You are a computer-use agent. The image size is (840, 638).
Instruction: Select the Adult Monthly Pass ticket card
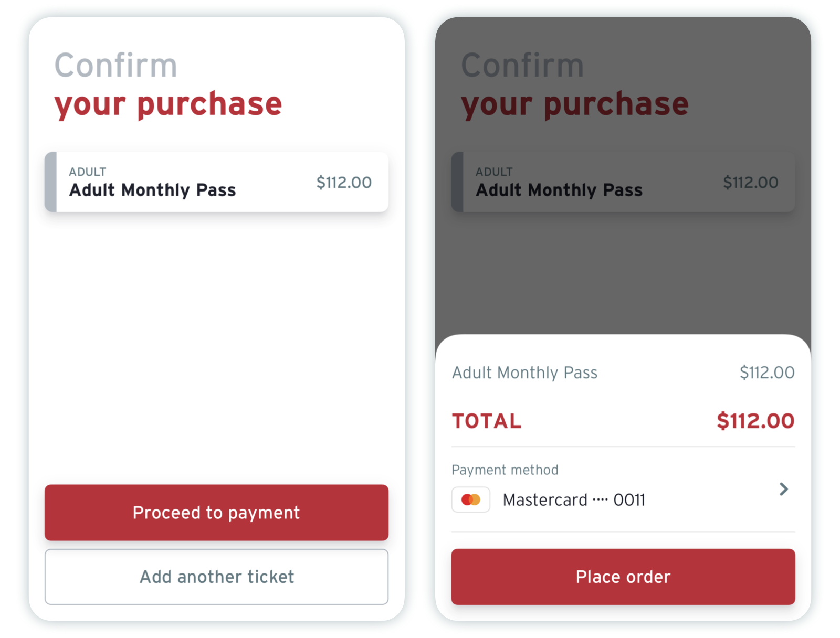coord(216,182)
